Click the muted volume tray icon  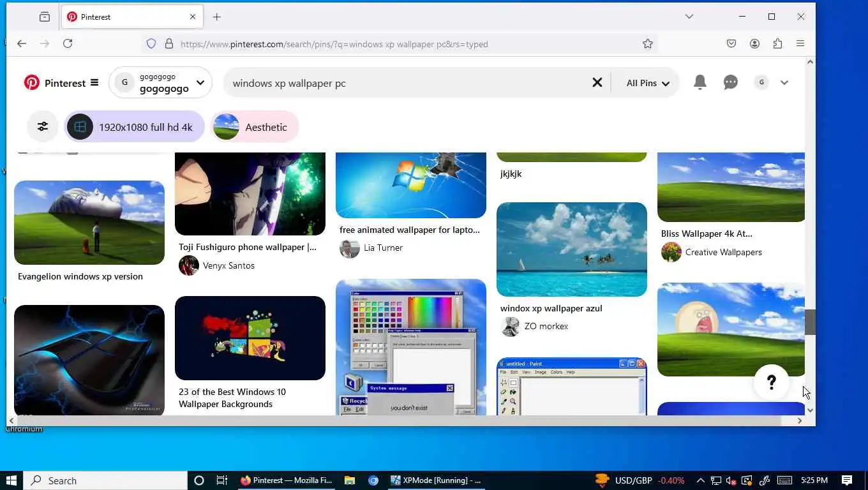click(x=731, y=480)
